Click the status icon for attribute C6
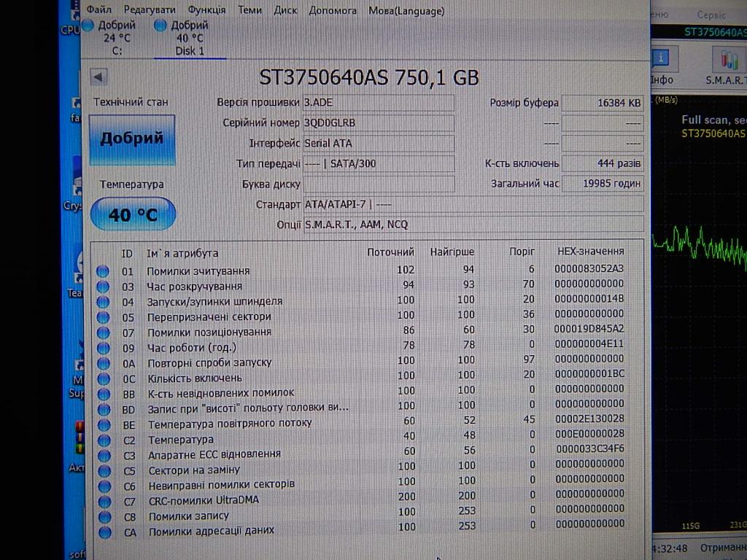 [104, 486]
